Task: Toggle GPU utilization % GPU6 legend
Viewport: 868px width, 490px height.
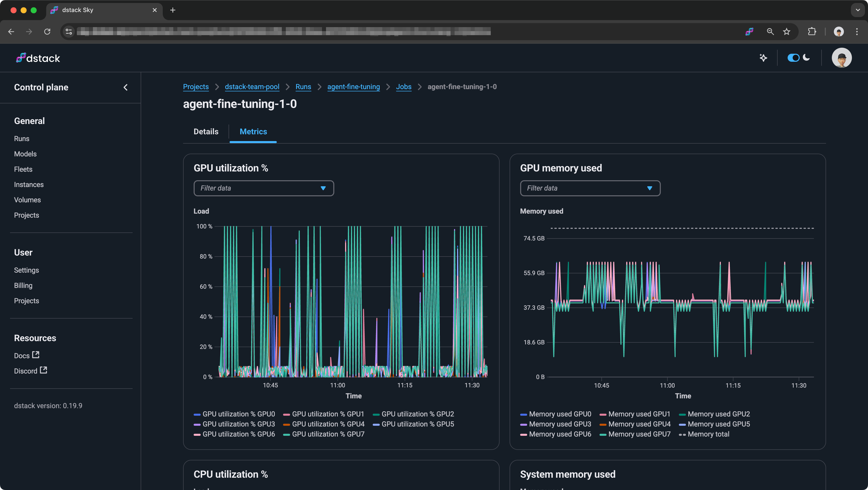Action: pos(234,434)
